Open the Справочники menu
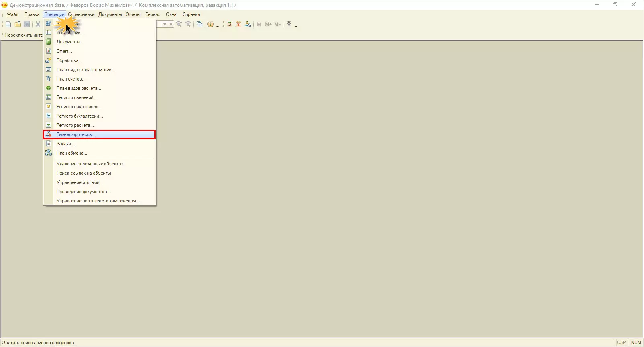The width and height of the screenshot is (644, 347). click(81, 14)
